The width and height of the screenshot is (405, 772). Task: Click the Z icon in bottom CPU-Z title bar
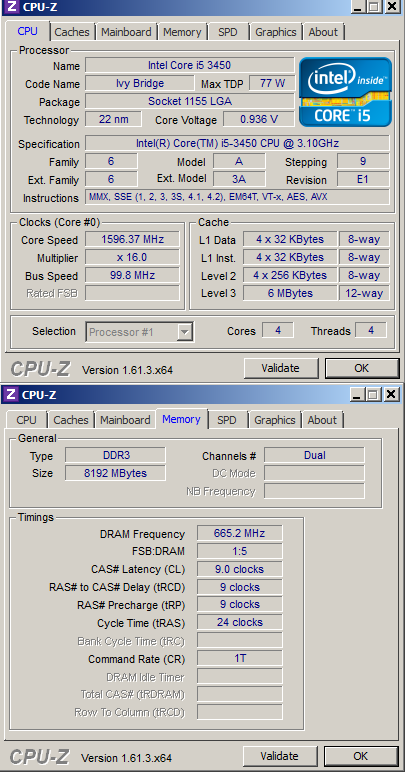click(12, 394)
